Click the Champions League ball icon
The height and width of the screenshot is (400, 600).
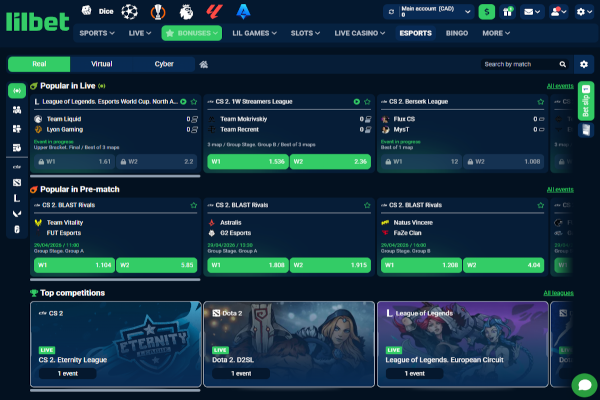tap(129, 12)
